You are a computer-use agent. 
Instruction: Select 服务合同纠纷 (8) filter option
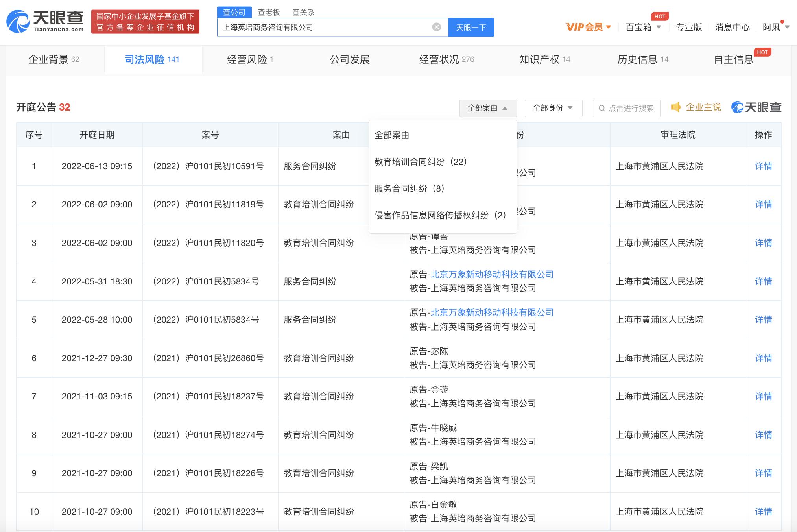pos(409,188)
